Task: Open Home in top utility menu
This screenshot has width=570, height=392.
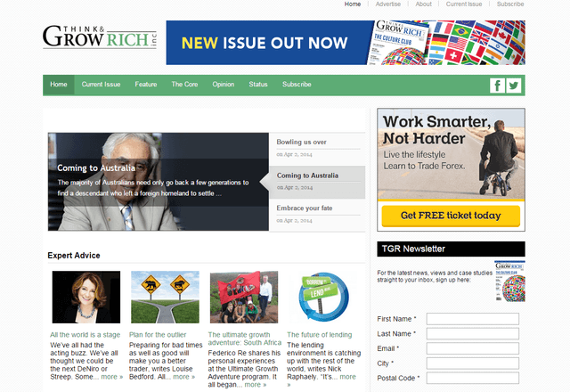Action: pyautogui.click(x=353, y=4)
